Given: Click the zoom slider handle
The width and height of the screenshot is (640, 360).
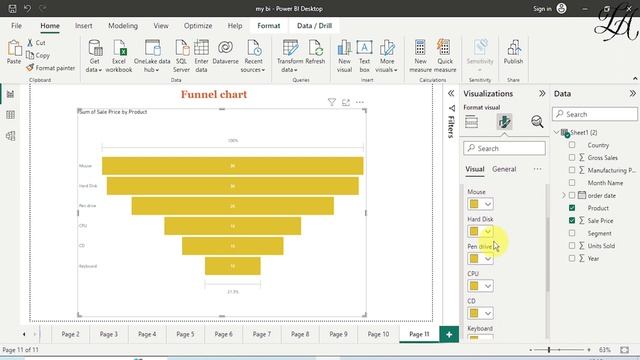Looking at the screenshot, I should coord(549,350).
